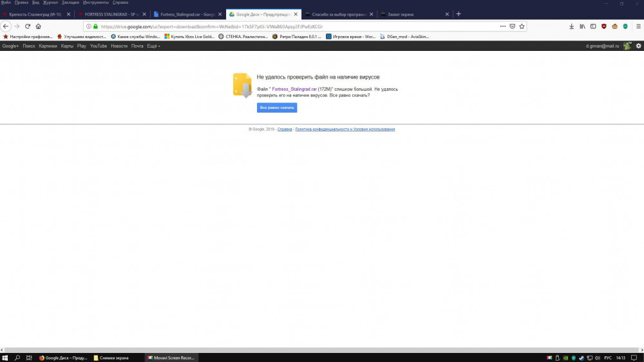644x362 pixels.
Task: Open Google settings gear icon
Action: click(x=638, y=46)
